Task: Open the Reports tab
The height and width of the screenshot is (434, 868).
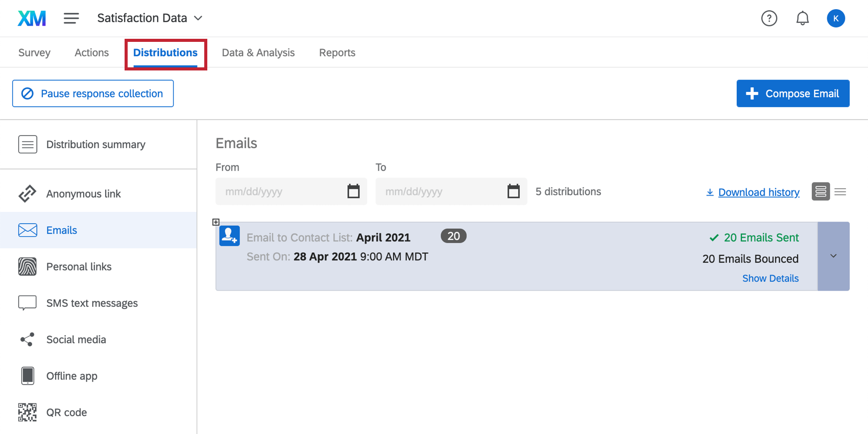Action: click(337, 53)
